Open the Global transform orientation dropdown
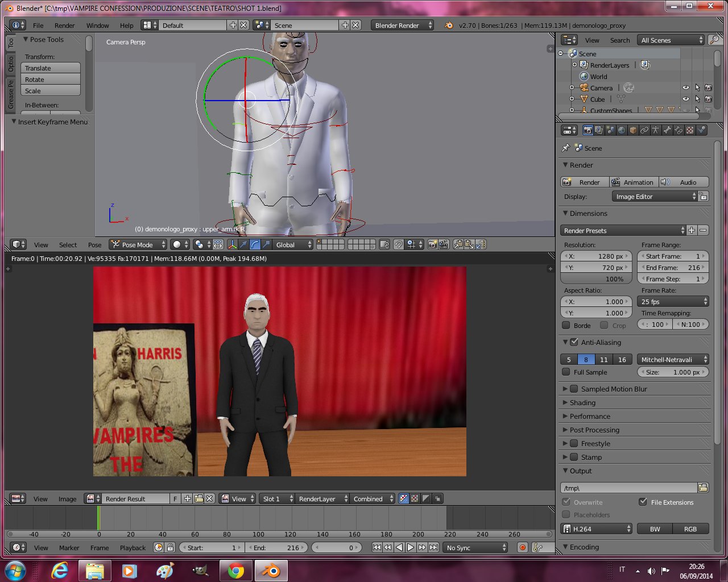Image resolution: width=728 pixels, height=582 pixels. coord(293,244)
